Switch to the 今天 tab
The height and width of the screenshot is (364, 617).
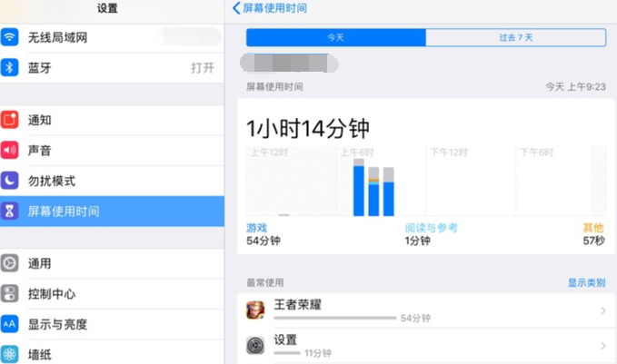[336, 37]
